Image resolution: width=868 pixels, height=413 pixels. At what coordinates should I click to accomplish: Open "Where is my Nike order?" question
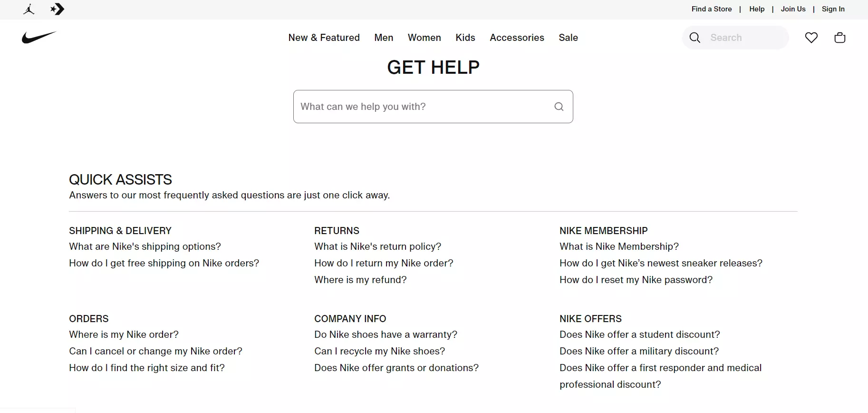click(x=124, y=334)
